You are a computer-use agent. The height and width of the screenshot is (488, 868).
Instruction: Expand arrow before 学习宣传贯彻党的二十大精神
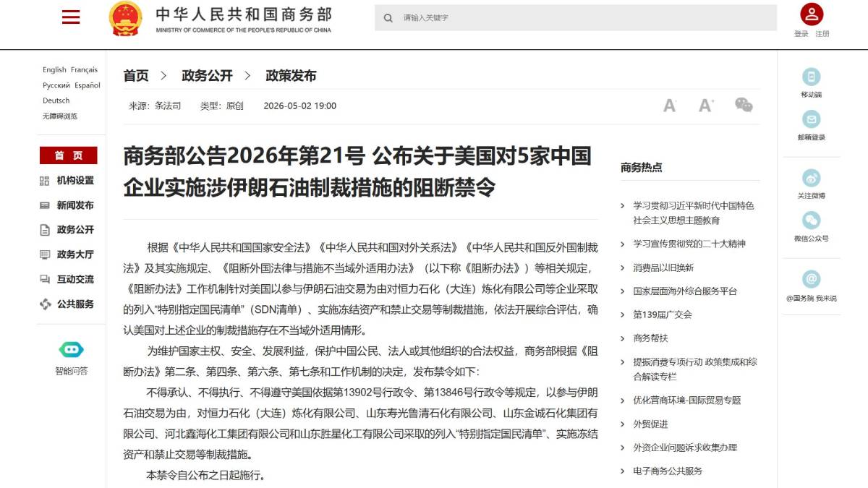tap(624, 244)
